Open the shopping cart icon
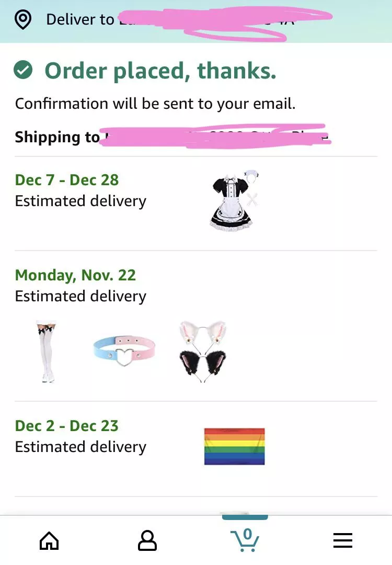The width and height of the screenshot is (392, 565). tap(245, 539)
